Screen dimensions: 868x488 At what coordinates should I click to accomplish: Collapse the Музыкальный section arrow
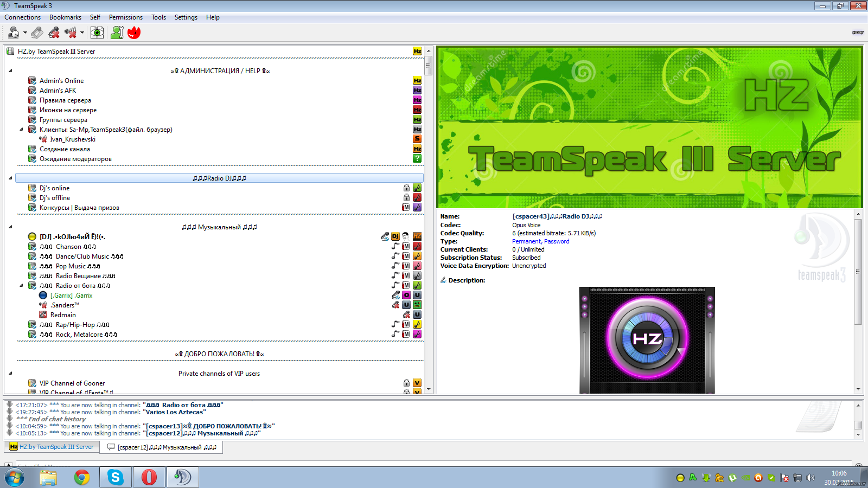pos(10,227)
